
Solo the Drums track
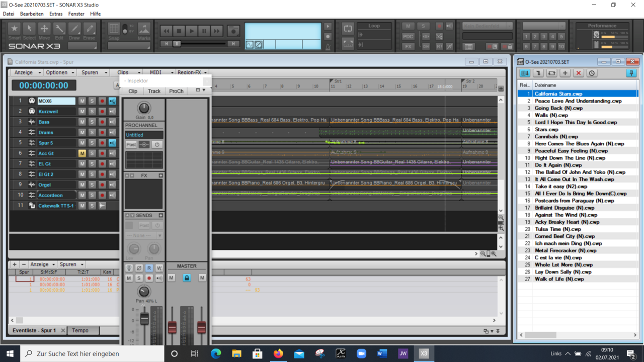point(92,132)
